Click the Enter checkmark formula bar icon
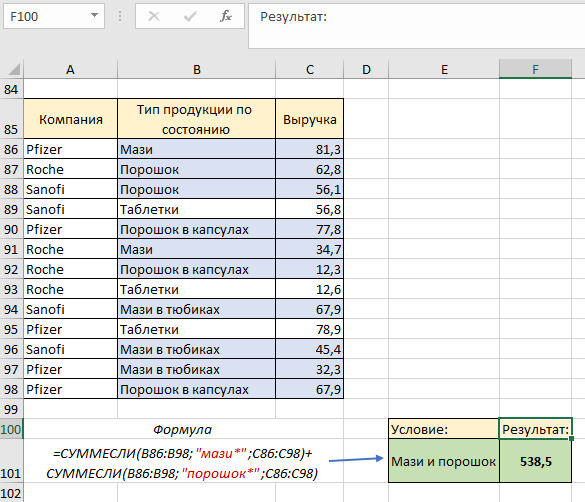The height and width of the screenshot is (502, 585). (x=190, y=16)
